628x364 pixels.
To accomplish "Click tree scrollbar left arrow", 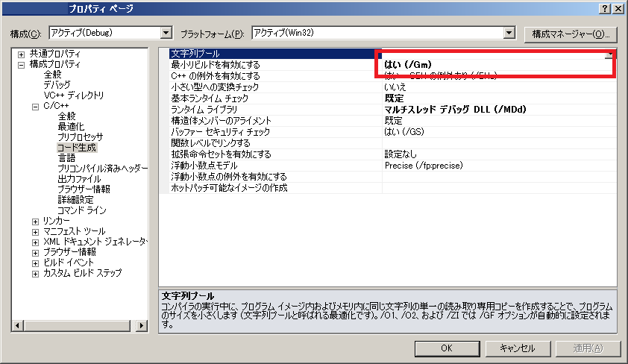I will pyautogui.click(x=17, y=325).
